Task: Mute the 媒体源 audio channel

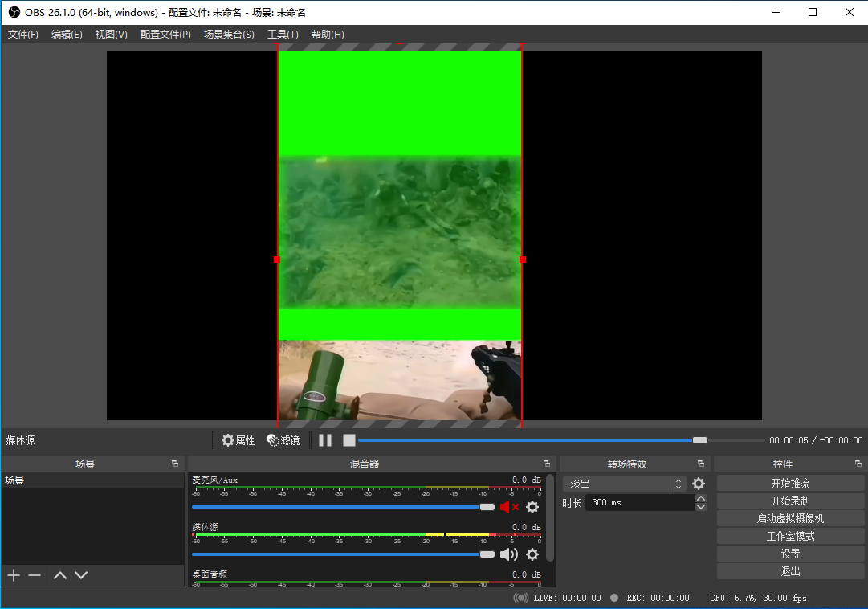Action: pos(509,554)
